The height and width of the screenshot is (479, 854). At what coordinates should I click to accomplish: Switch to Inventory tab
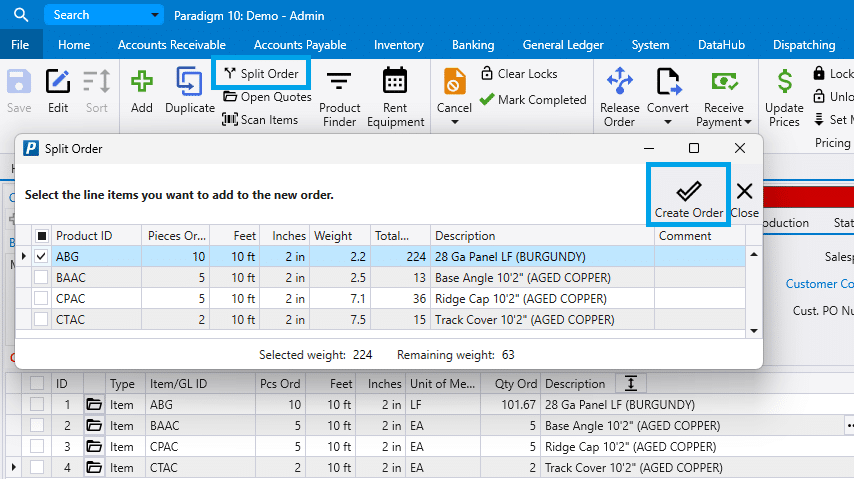click(399, 45)
